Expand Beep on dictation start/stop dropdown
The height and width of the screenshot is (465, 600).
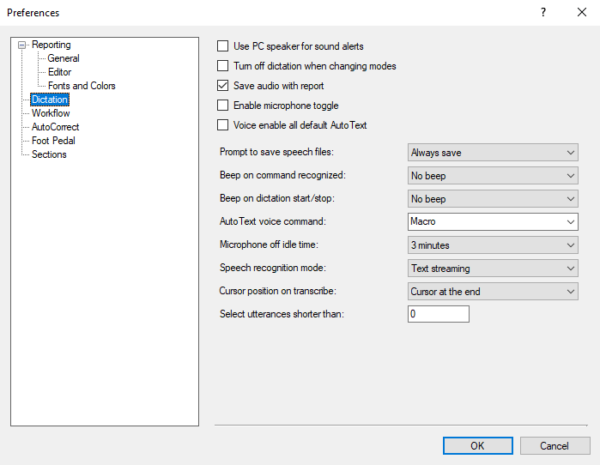pos(493,198)
